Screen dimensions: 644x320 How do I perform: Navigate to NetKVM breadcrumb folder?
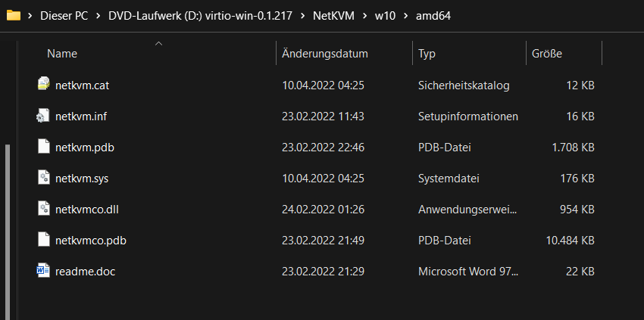333,16
